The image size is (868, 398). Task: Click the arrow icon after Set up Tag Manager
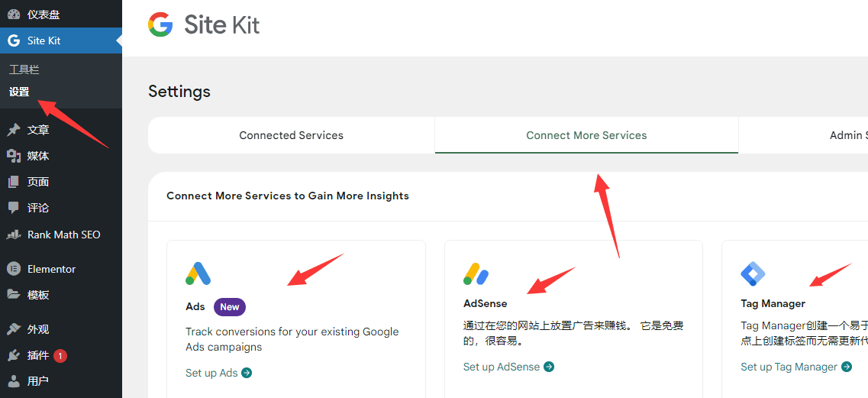tap(847, 367)
